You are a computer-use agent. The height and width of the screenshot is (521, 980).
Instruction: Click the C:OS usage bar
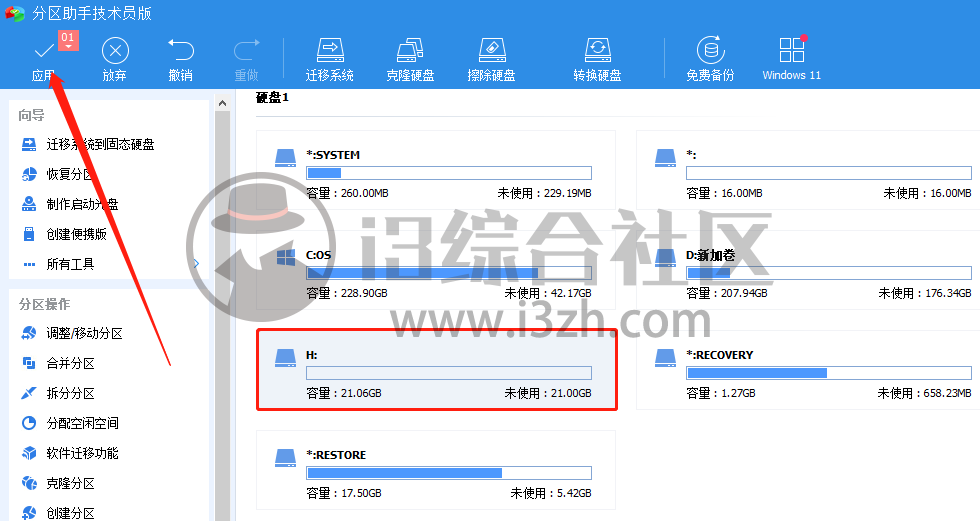click(449, 273)
